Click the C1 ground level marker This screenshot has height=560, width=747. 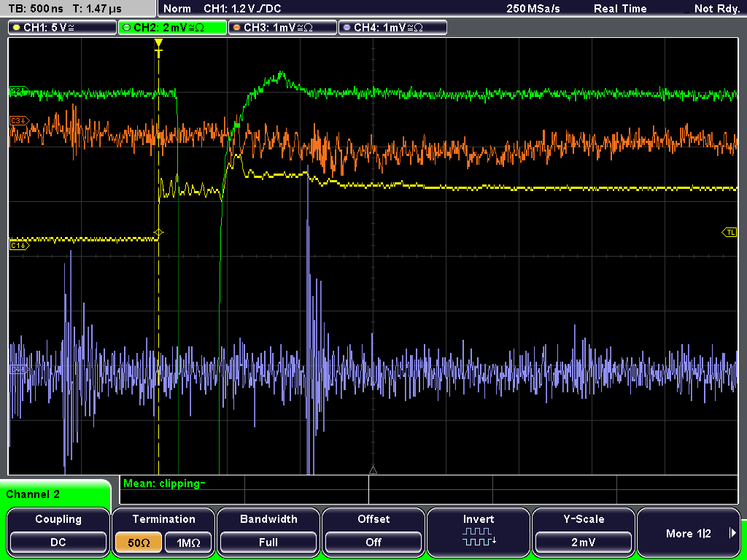[x=19, y=245]
